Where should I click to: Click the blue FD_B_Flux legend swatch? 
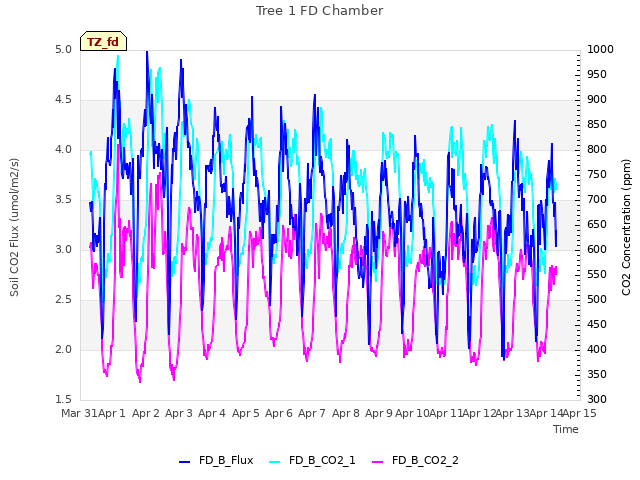184,462
